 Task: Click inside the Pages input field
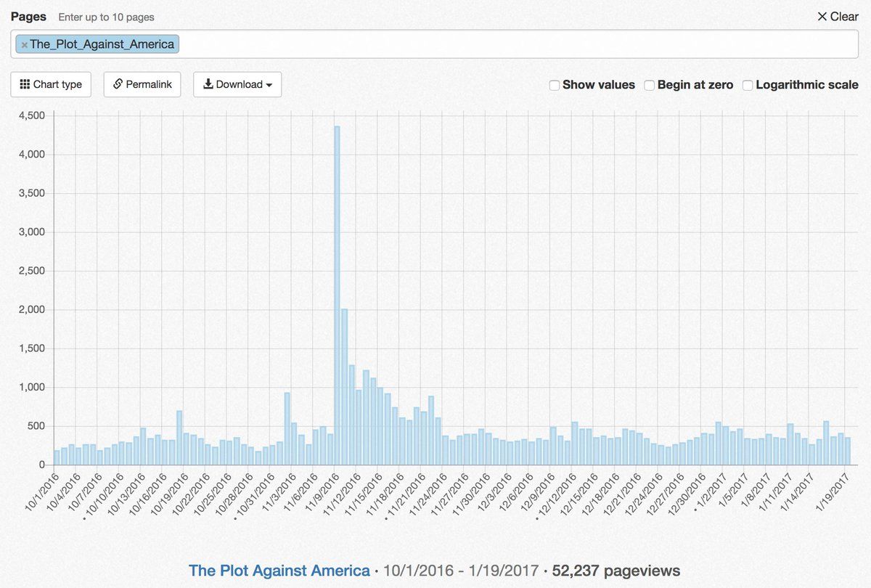pos(508,44)
